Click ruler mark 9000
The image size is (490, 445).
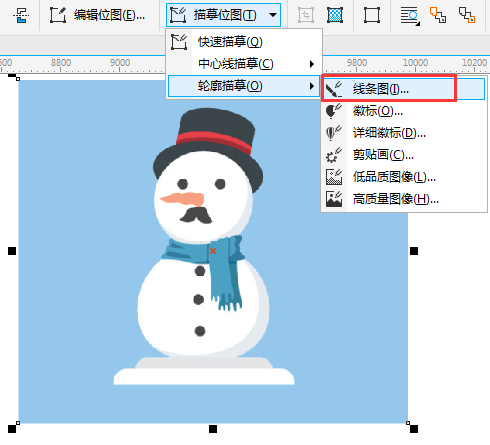coord(120,63)
